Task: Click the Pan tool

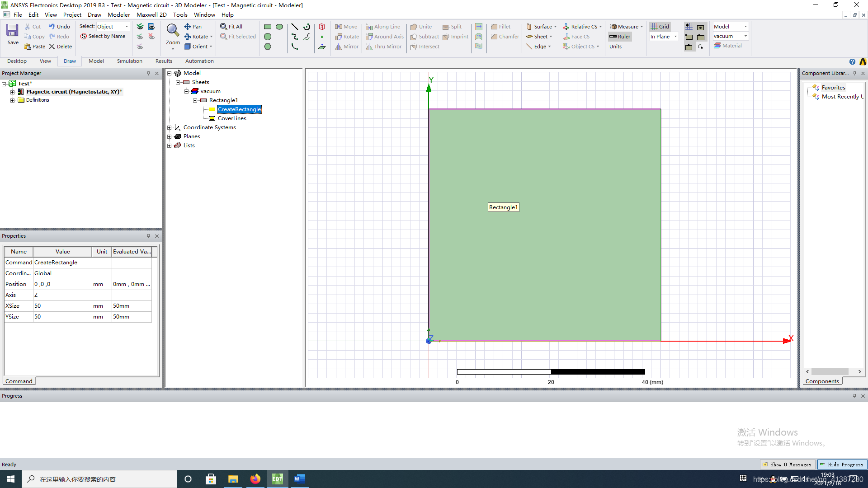Action: (193, 27)
